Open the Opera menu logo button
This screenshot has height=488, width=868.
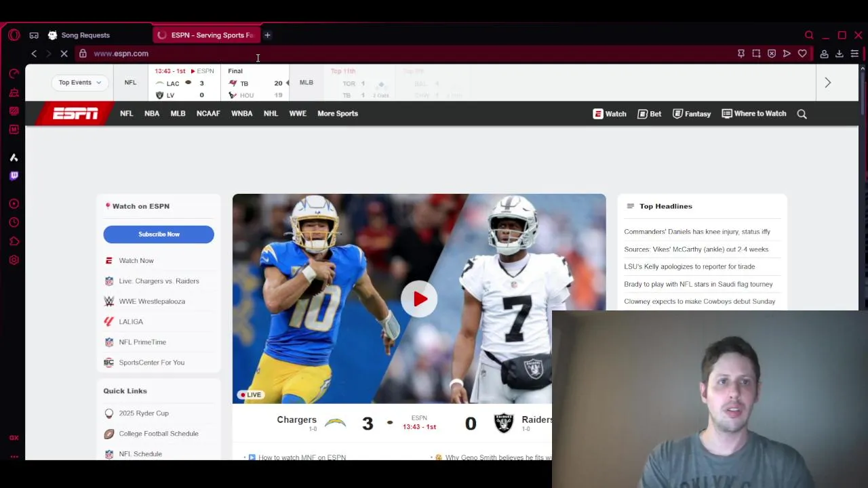pos(14,35)
